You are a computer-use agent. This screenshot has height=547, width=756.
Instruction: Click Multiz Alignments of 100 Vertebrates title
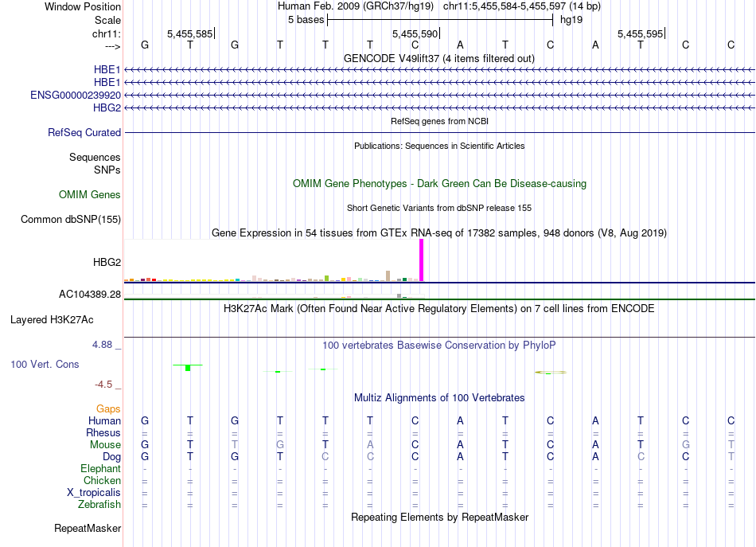[x=439, y=398]
